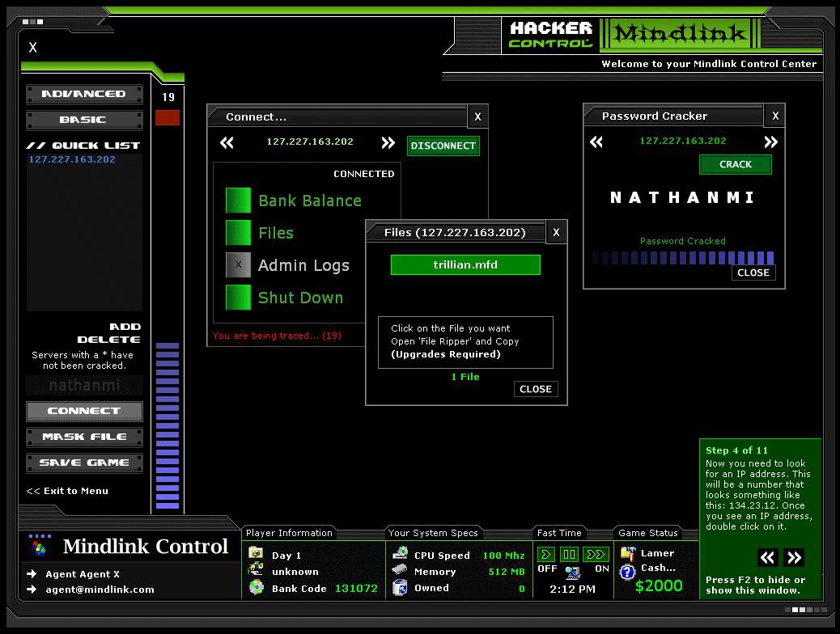Screen dimensions: 840x634
Task: Click ADD under quick list
Action: tap(125, 327)
